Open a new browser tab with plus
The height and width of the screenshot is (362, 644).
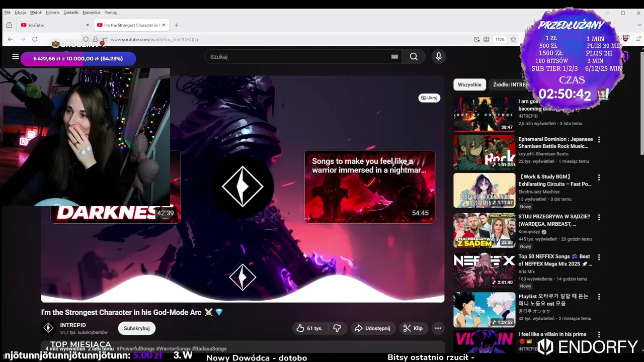[x=176, y=25]
